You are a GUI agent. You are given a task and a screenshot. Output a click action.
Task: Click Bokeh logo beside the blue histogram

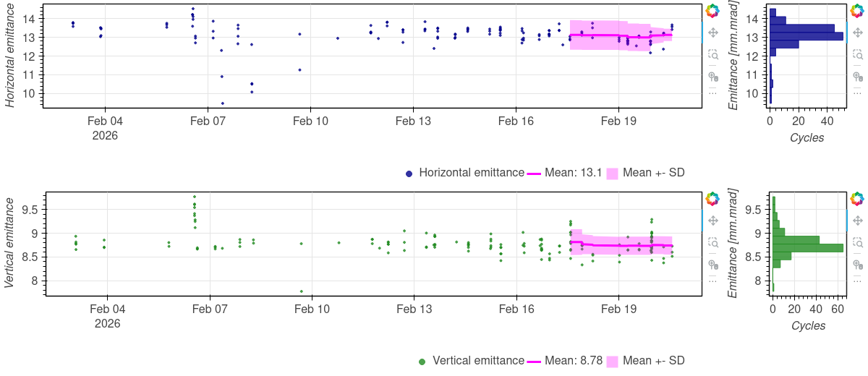(857, 10)
